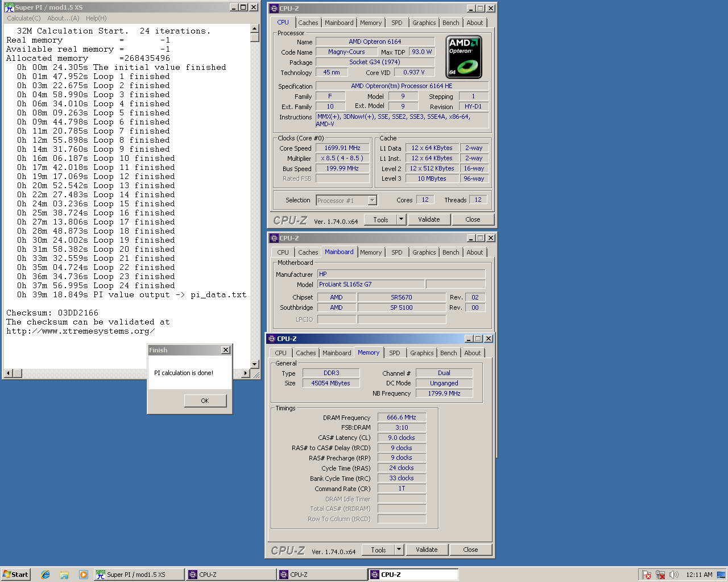Image resolution: width=728 pixels, height=582 pixels.
Task: Click the memory size value '45054 MBytes'
Action: pos(331,383)
